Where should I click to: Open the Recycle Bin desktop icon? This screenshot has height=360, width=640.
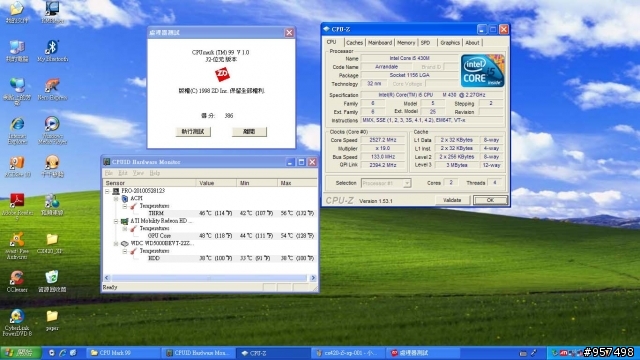tap(52, 281)
